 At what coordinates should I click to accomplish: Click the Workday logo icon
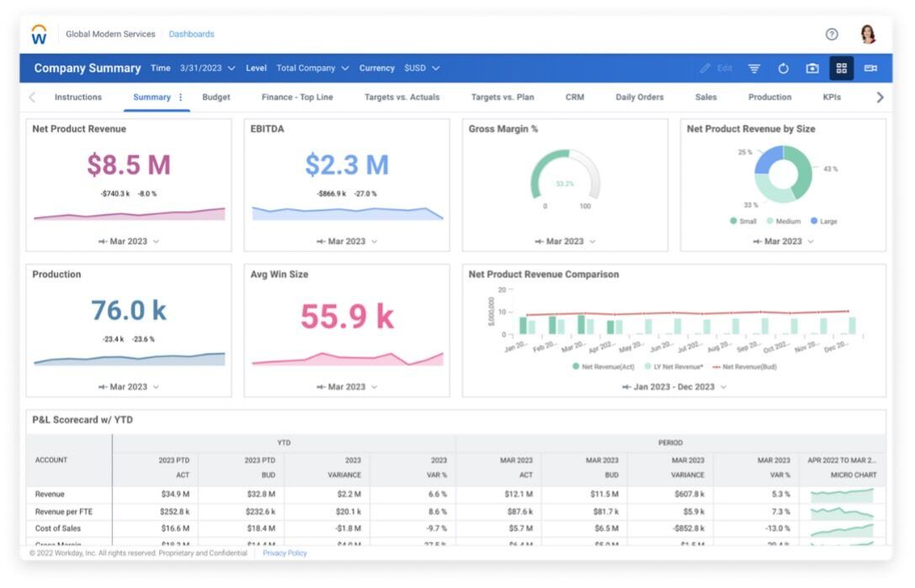pos(39,34)
